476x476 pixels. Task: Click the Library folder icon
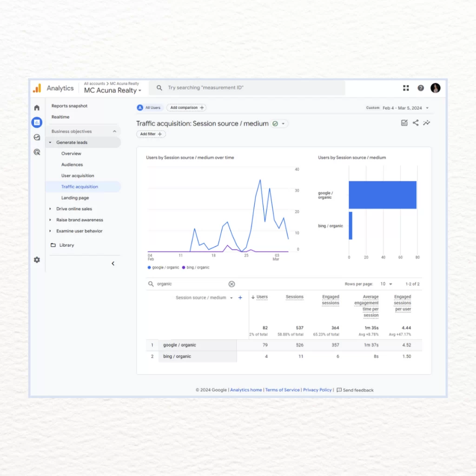[53, 245]
